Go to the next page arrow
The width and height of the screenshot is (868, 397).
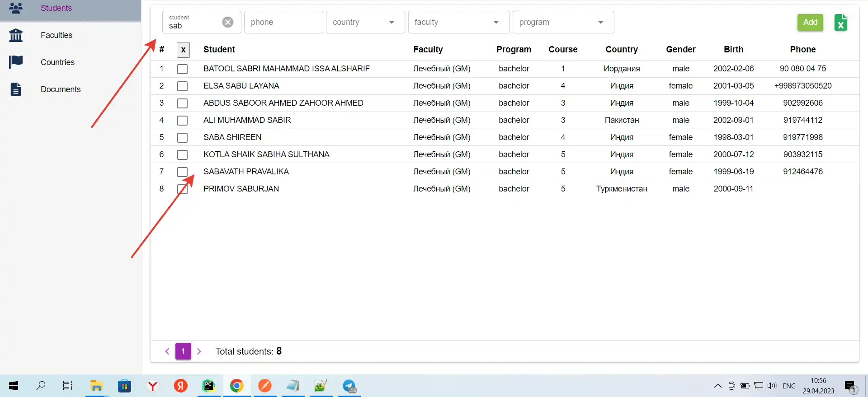[199, 351]
